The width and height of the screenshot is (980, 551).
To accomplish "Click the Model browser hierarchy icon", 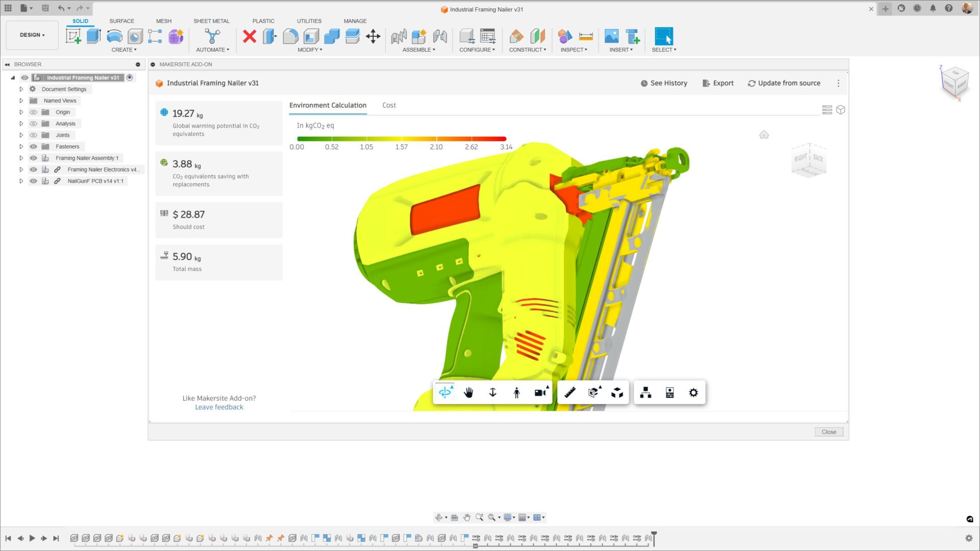I will [646, 392].
